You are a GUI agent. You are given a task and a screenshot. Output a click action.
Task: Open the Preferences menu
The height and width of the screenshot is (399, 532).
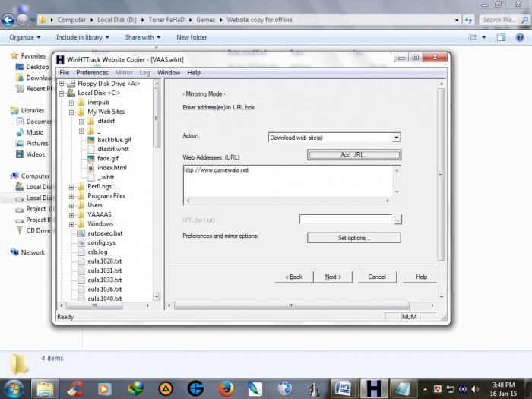tap(92, 73)
